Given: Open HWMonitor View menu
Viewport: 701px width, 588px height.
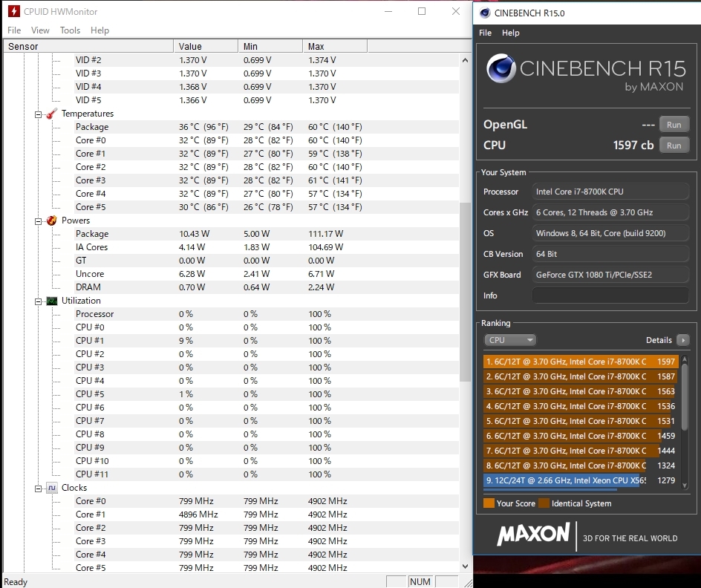Looking at the screenshot, I should pyautogui.click(x=40, y=30).
